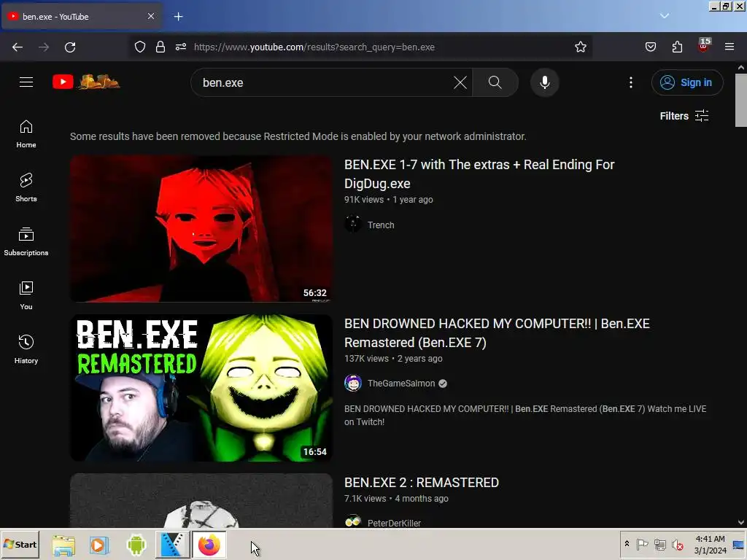Click the '137K views • 2 years ago' text
The image size is (747, 560).
393,359
